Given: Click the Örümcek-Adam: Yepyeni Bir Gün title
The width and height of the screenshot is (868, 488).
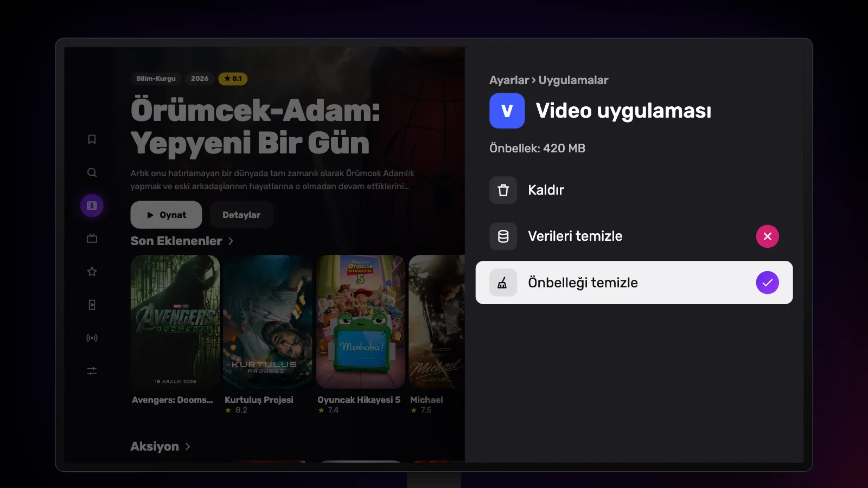Looking at the screenshot, I should point(255,126).
